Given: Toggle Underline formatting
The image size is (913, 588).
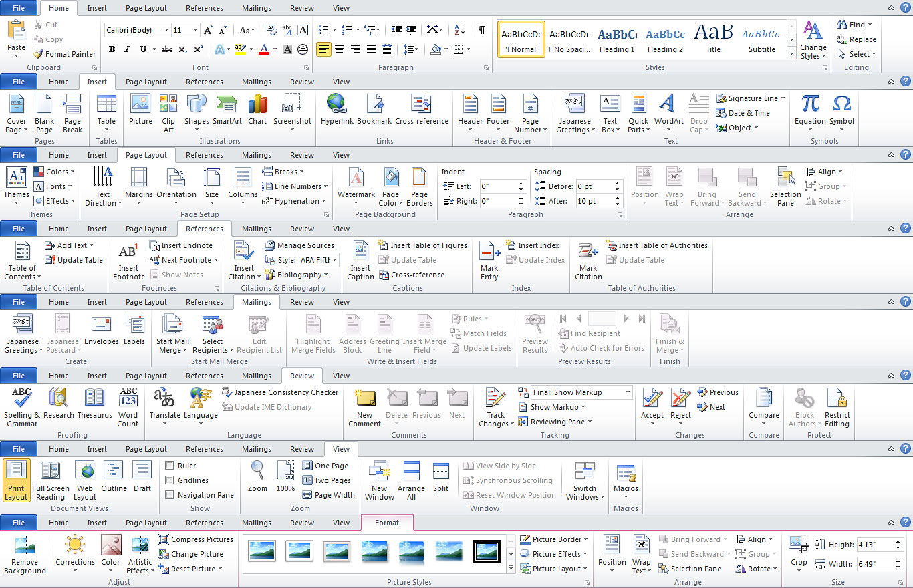Looking at the screenshot, I should [x=143, y=49].
